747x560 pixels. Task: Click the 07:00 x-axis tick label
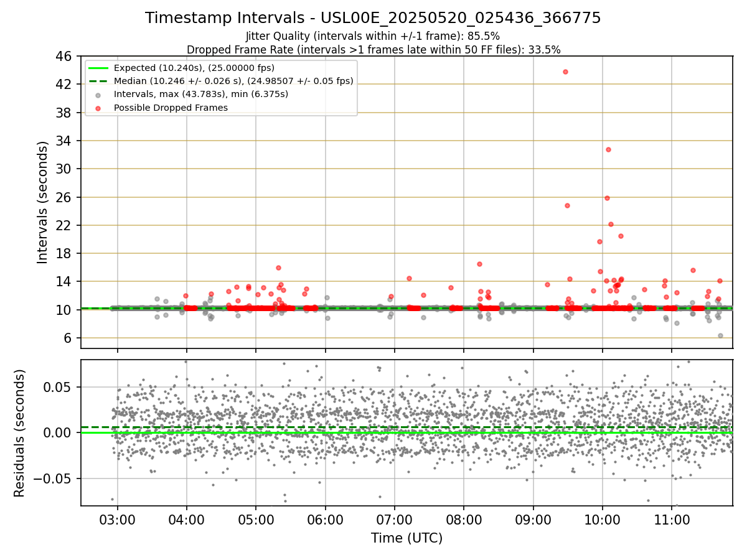pyautogui.click(x=395, y=519)
